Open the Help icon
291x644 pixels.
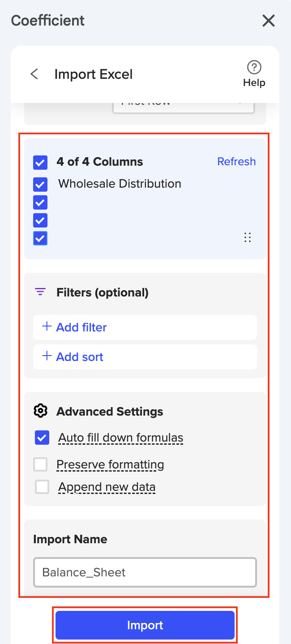[254, 68]
